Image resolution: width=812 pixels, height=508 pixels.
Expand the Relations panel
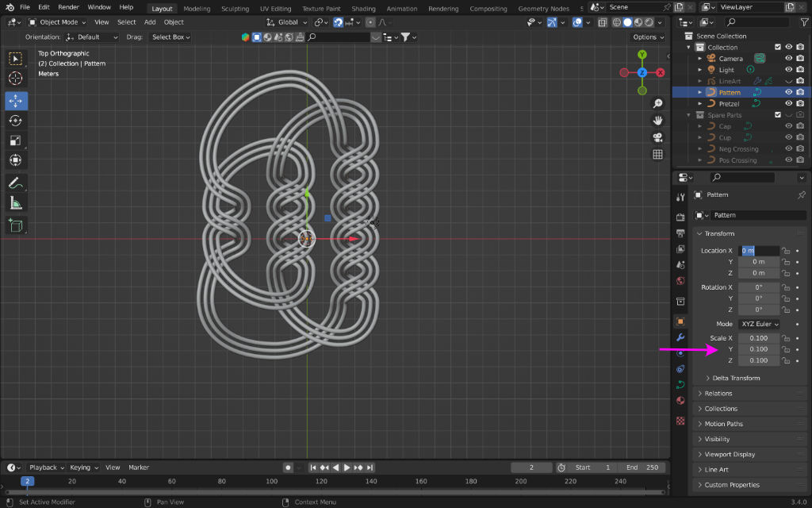718,394
